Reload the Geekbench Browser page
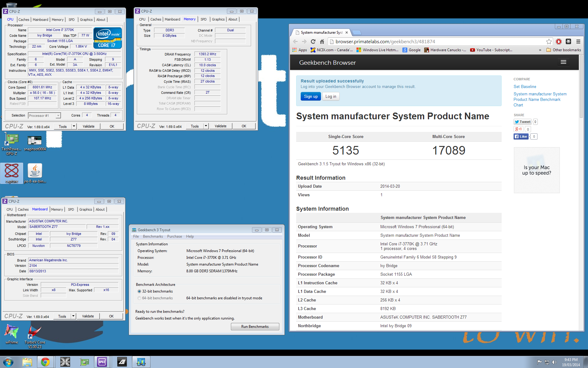 pos(313,41)
